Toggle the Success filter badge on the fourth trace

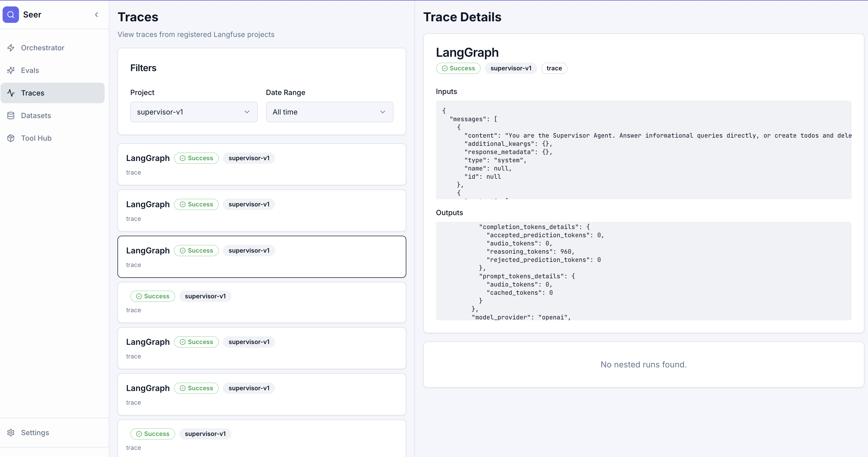pos(152,296)
